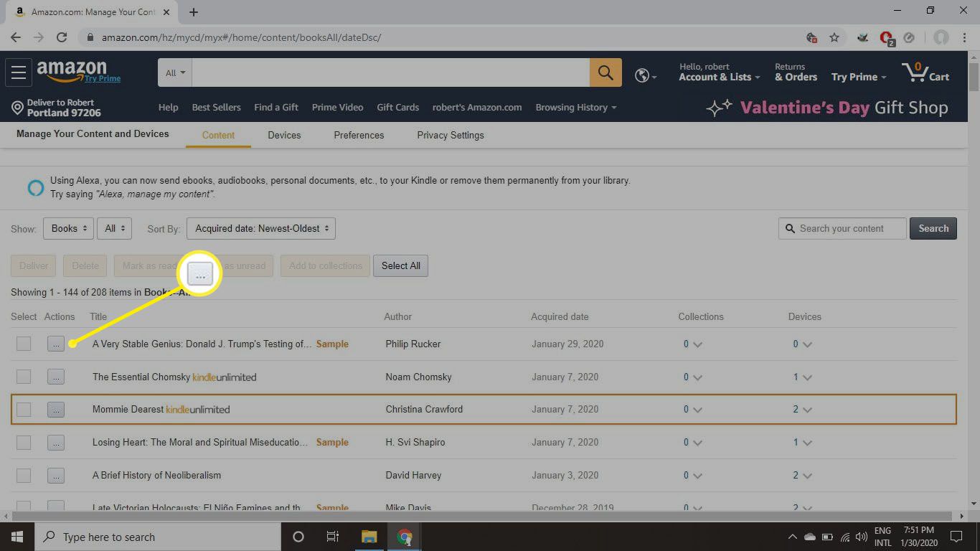Click the volume speaker tray icon
This screenshot has height=551, width=980.
pos(861,537)
